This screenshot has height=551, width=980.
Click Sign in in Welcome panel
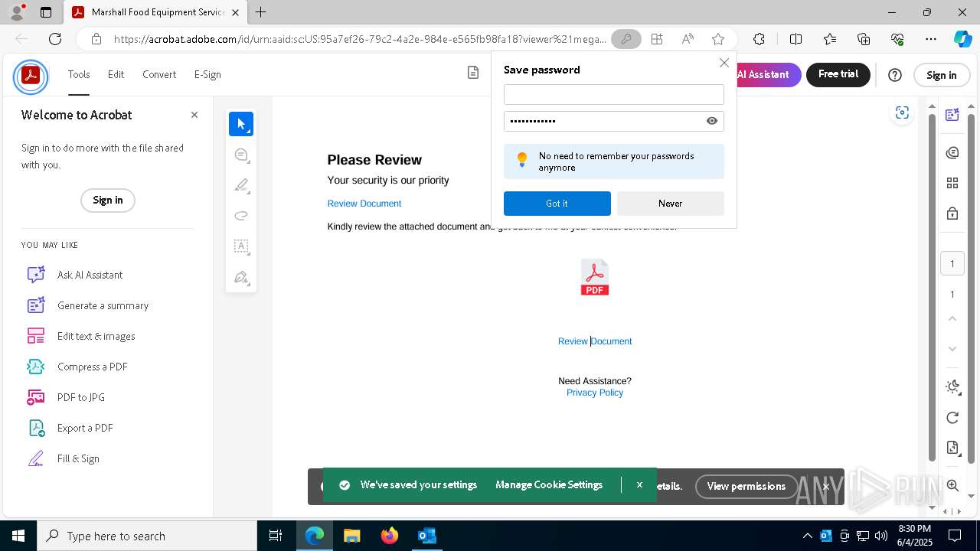(x=108, y=201)
